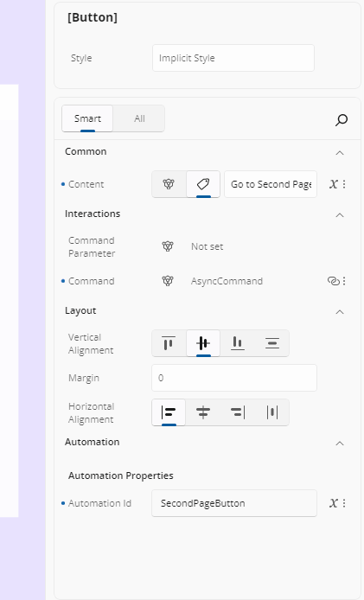Click x expression icon beside Automation Id

(334, 503)
